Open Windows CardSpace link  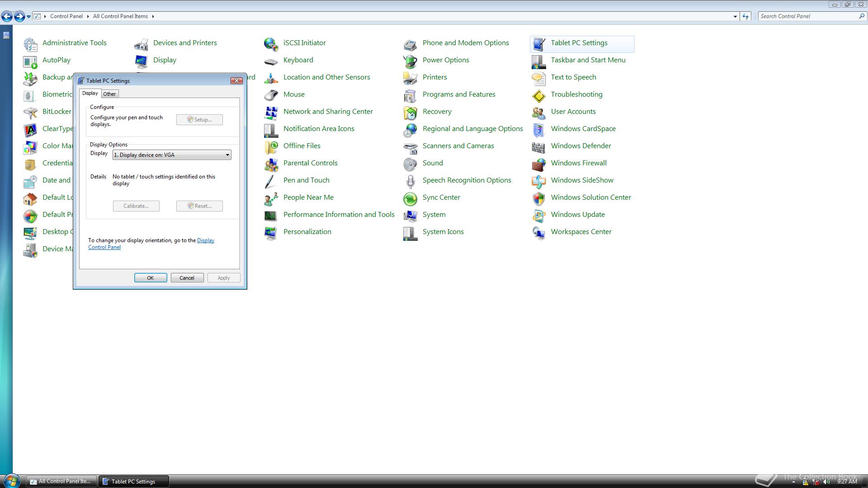click(x=583, y=129)
